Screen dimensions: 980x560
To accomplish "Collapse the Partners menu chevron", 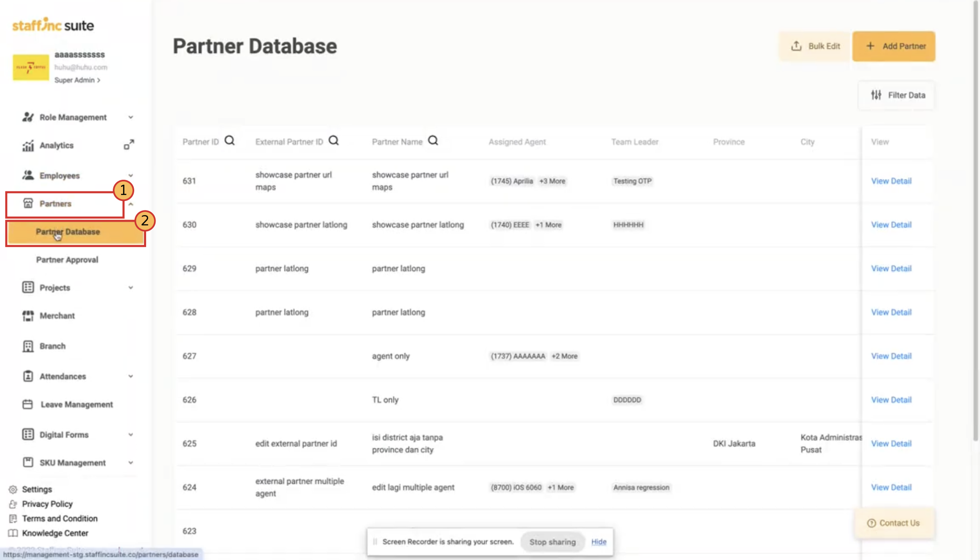I will pyautogui.click(x=131, y=204).
